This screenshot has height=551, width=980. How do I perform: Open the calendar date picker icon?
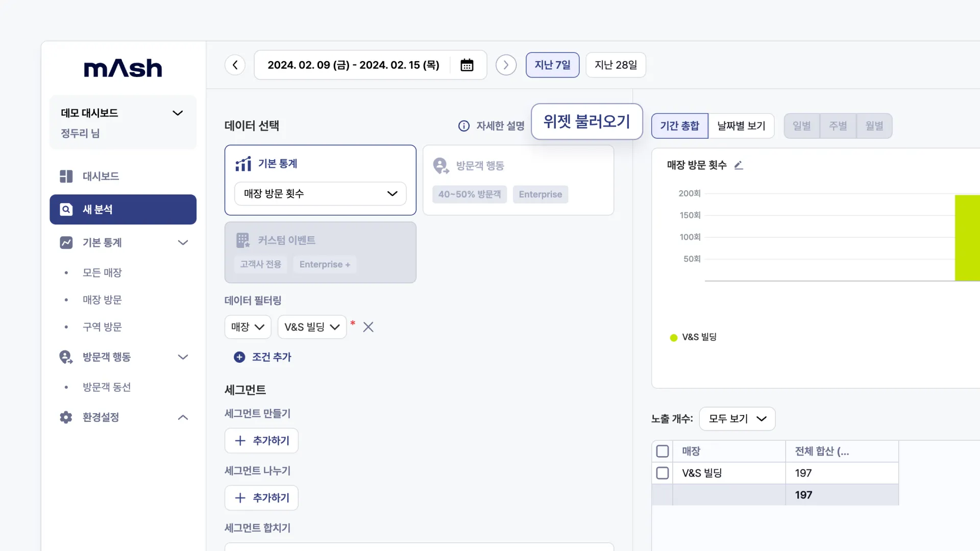pyautogui.click(x=467, y=65)
